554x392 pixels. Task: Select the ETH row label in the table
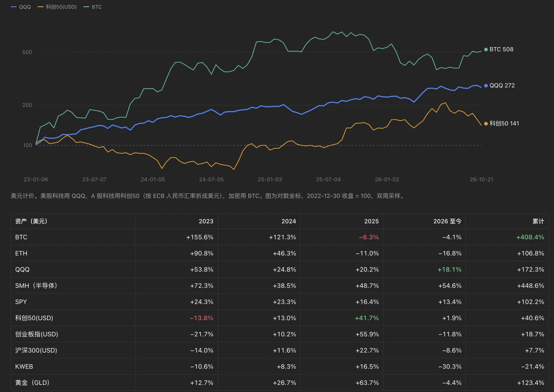pyautogui.click(x=21, y=253)
